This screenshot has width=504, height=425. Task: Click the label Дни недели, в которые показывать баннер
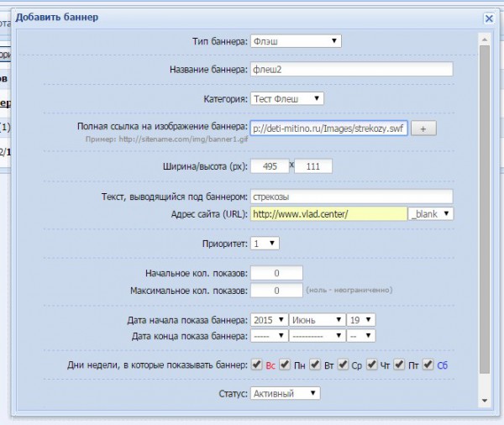click(157, 365)
